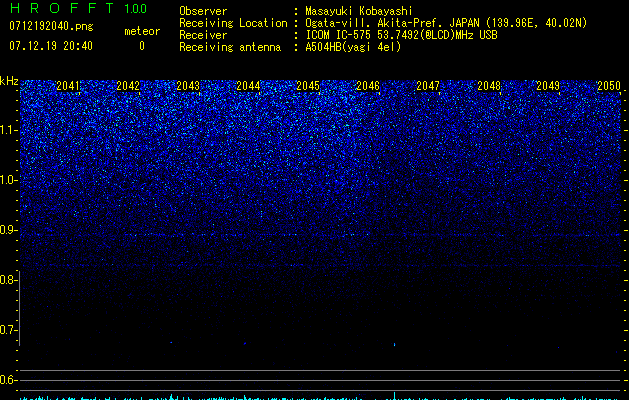
Task: Click the 1.0 kHz axis label
Action: (x=7, y=180)
